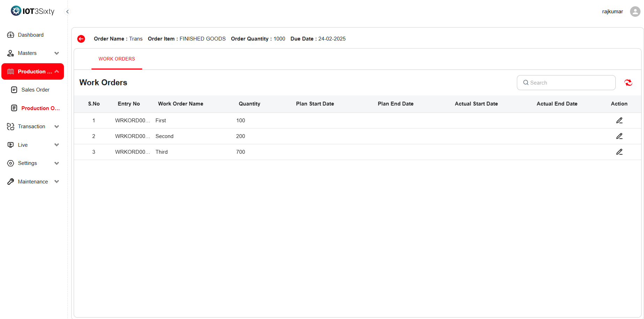
Task: Open the user profile avatar
Action: pyautogui.click(x=635, y=12)
